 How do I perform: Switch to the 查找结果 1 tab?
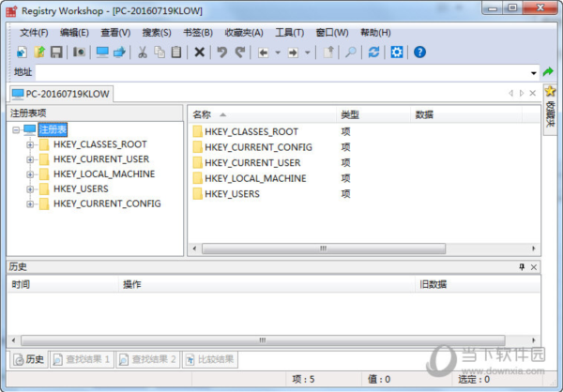[82, 359]
